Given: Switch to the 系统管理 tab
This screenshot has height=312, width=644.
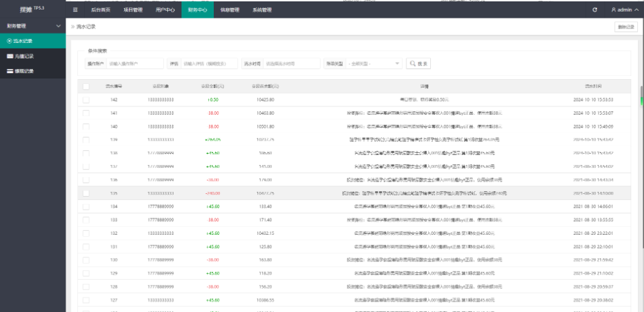Looking at the screenshot, I should point(262,10).
